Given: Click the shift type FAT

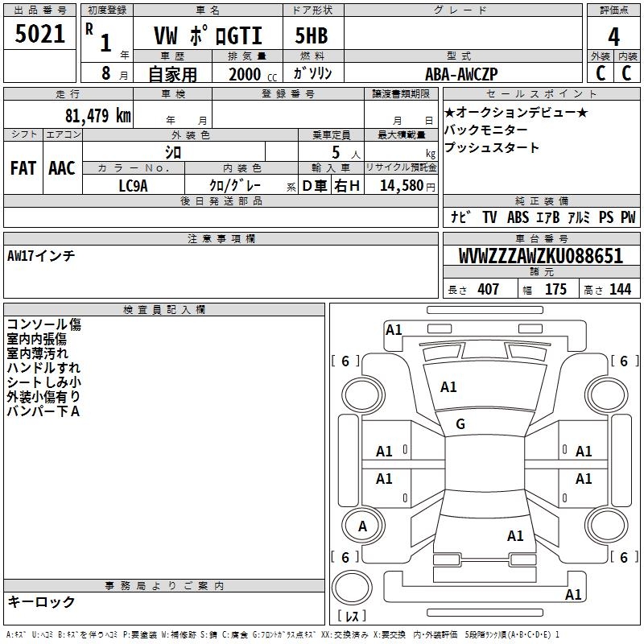Looking at the screenshot, I should pyautogui.click(x=23, y=168).
